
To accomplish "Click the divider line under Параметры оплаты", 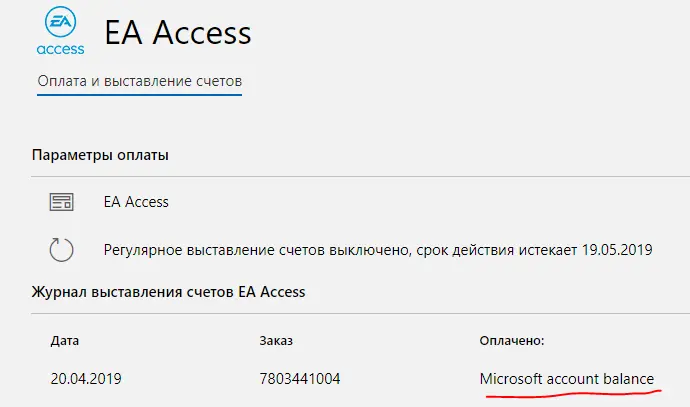I will click(x=360, y=176).
